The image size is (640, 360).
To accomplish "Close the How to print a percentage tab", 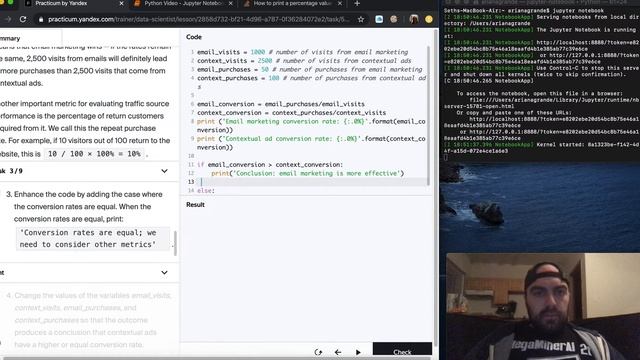I will [x=340, y=3].
